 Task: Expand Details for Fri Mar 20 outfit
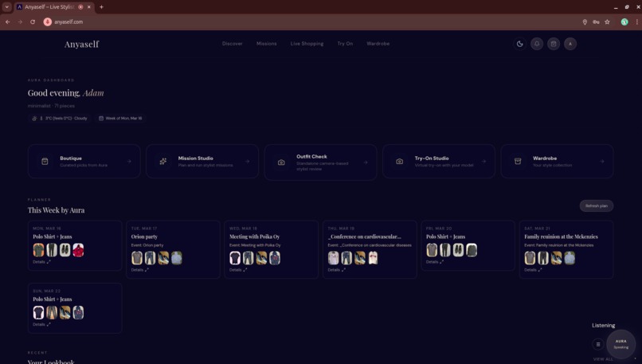tap(435, 262)
